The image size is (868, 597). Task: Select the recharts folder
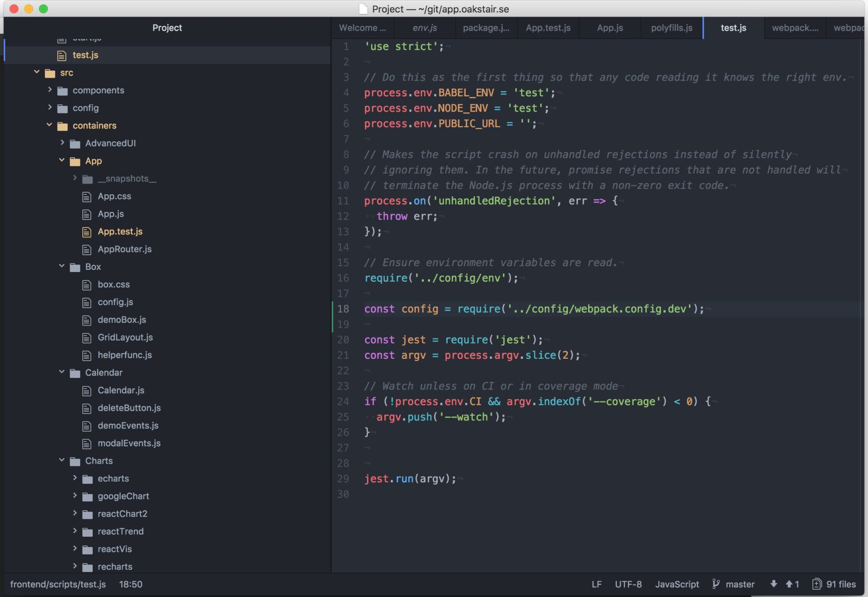click(115, 567)
